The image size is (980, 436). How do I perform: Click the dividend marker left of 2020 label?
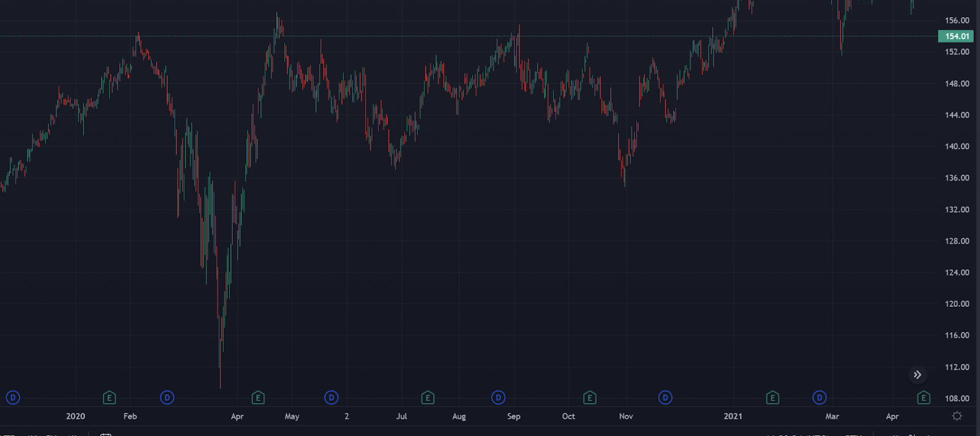tap(13, 398)
